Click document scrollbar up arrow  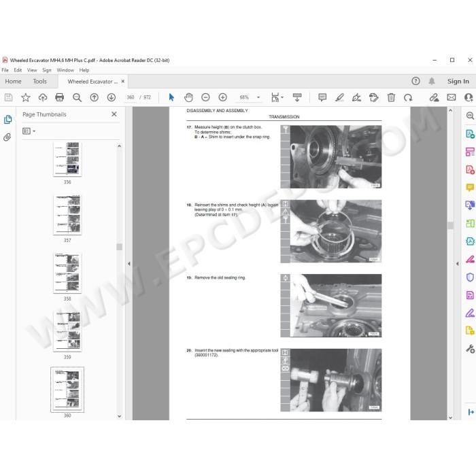point(450,110)
